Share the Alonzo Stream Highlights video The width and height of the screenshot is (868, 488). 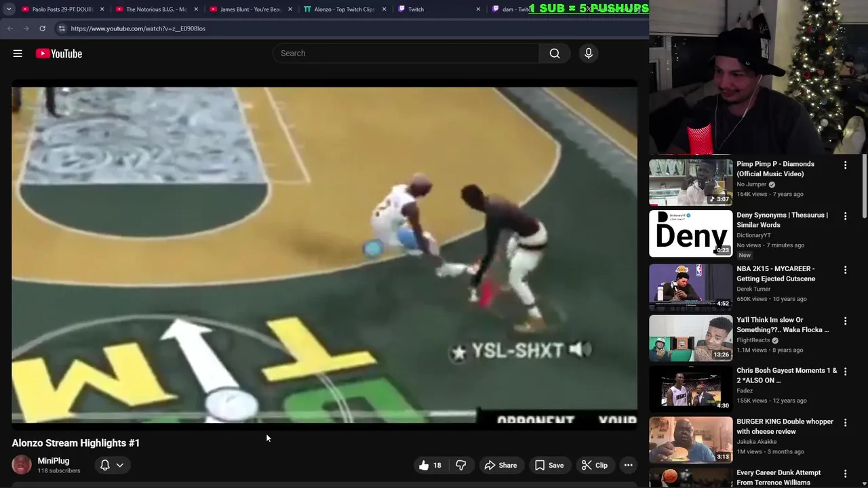500,465
